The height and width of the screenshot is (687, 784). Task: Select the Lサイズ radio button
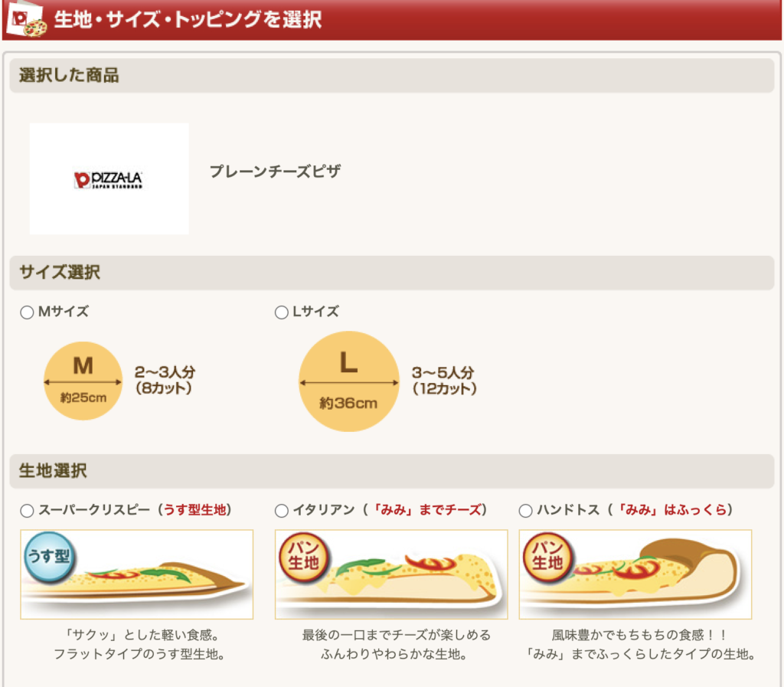pos(281,312)
